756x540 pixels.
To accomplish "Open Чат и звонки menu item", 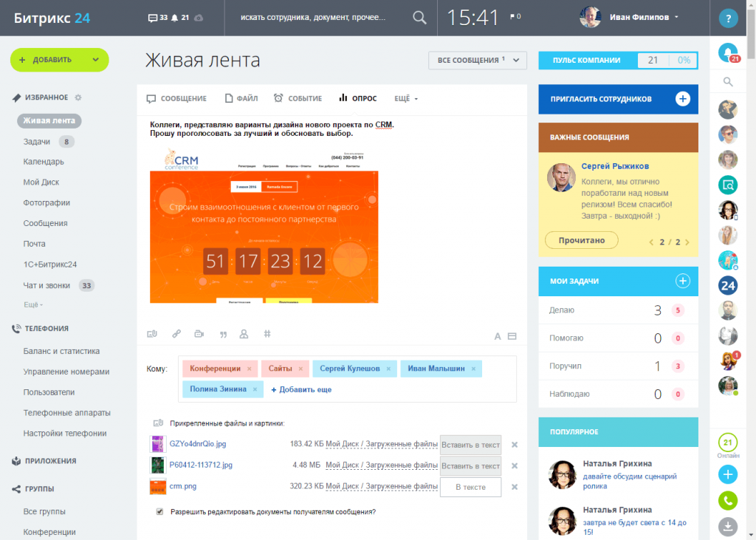I will coord(47,286).
